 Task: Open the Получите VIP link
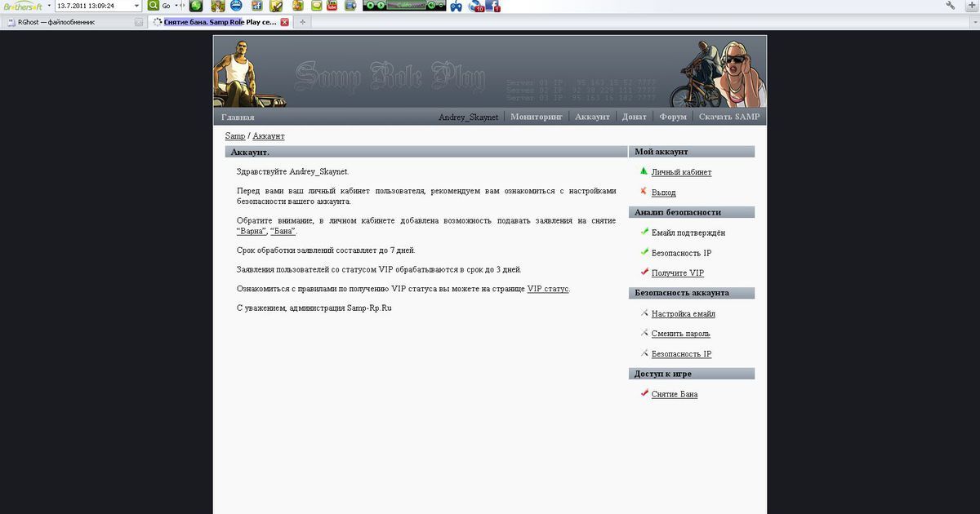[678, 273]
